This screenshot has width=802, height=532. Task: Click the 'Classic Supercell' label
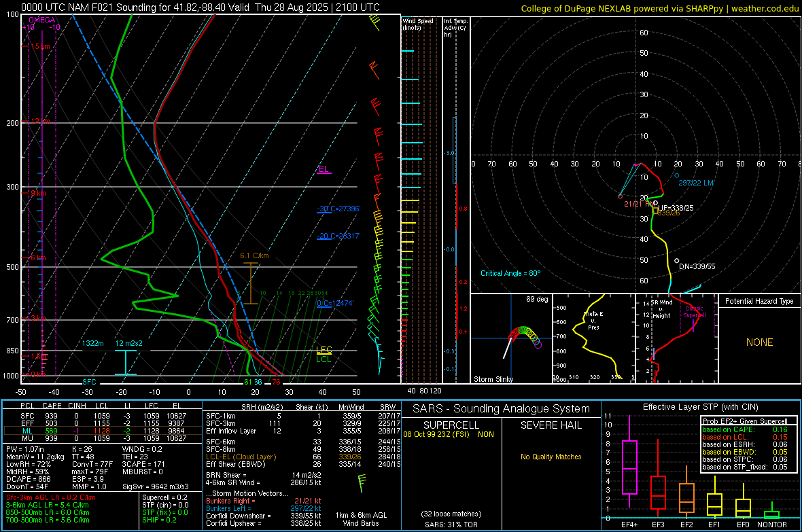pos(695,312)
